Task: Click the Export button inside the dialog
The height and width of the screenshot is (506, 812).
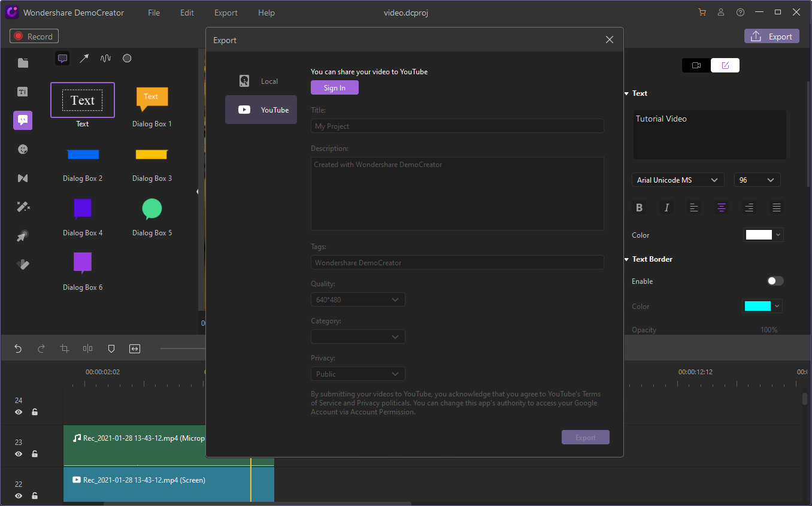Action: (586, 437)
